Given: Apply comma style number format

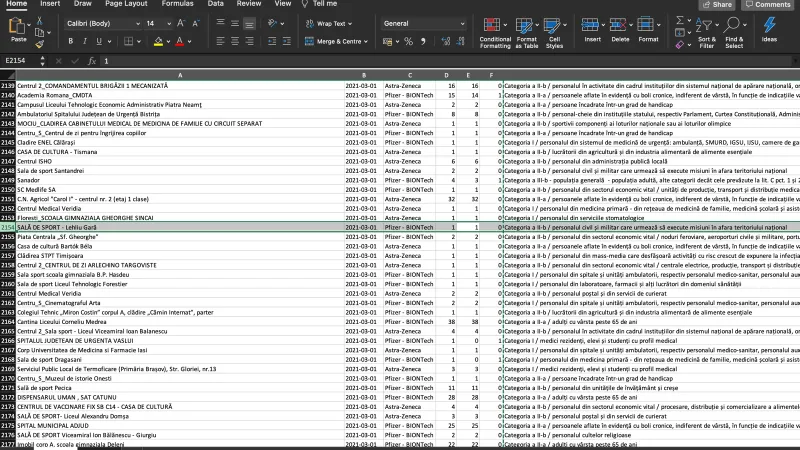Looking at the screenshot, I should tap(423, 42).
